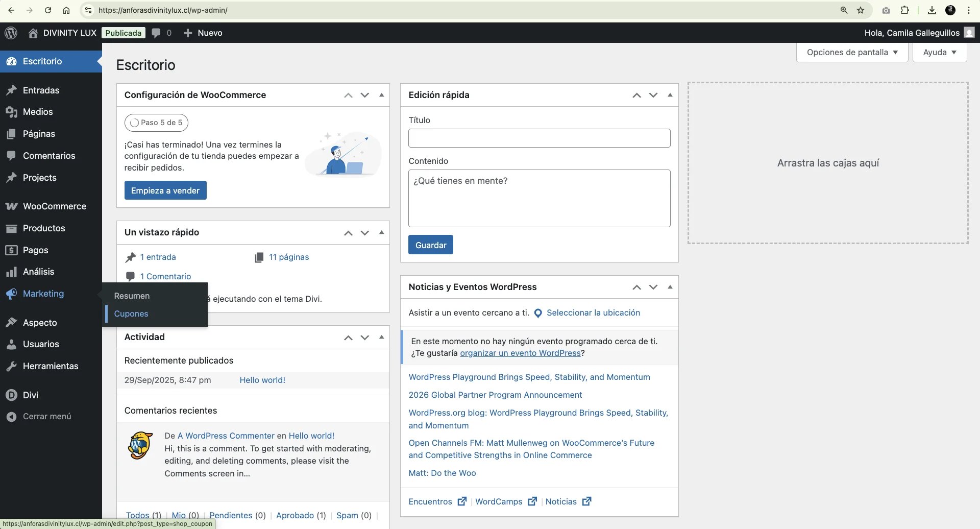Open the WordPress logo menu
980x529 pixels.
pyautogui.click(x=11, y=33)
